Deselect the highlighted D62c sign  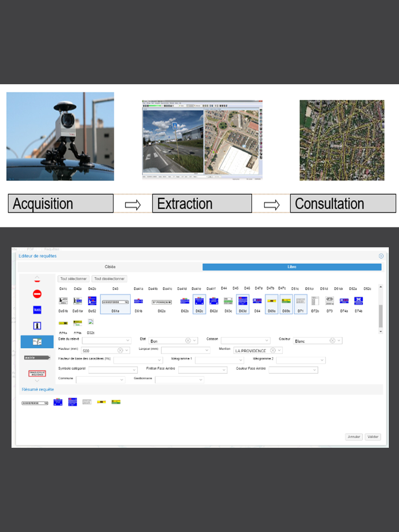(x=199, y=301)
